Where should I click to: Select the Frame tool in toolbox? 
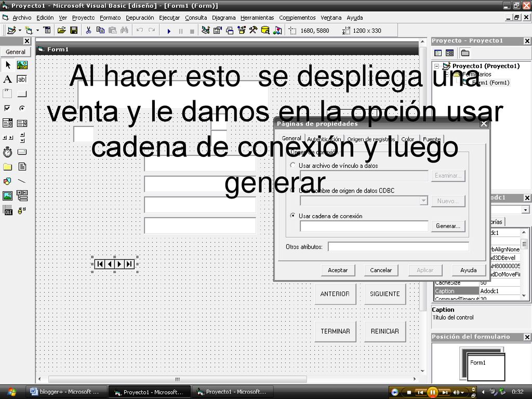click(x=7, y=94)
